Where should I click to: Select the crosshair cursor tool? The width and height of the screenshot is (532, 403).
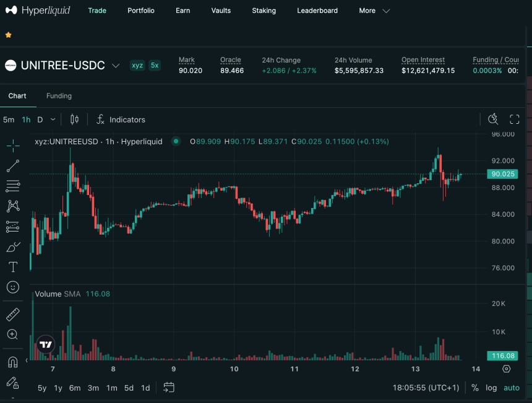click(x=13, y=145)
